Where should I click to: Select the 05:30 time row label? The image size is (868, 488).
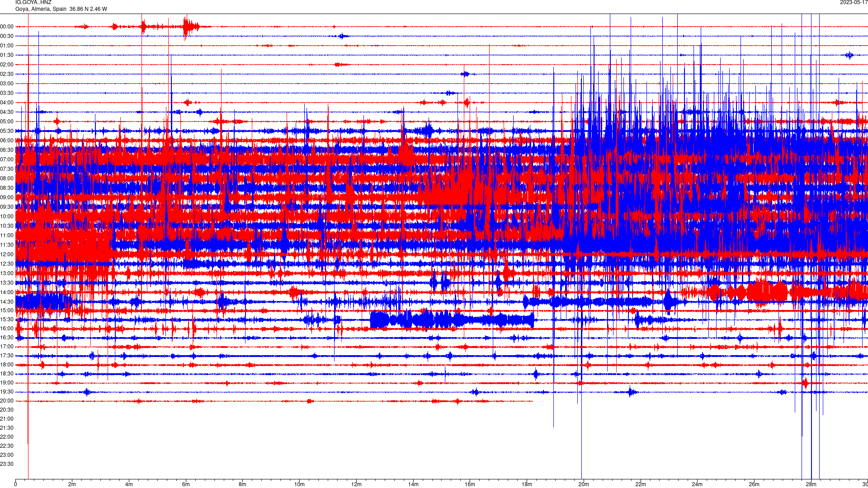(x=7, y=131)
